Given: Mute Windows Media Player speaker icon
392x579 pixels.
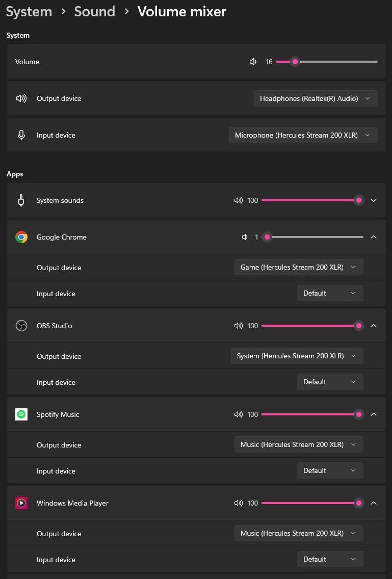Looking at the screenshot, I should tap(238, 503).
